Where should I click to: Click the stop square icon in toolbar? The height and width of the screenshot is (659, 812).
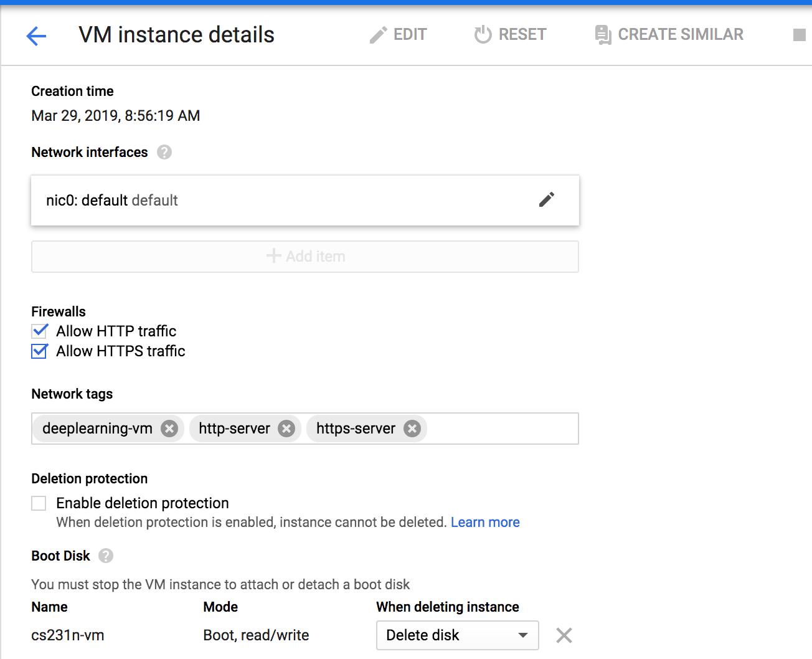point(800,35)
